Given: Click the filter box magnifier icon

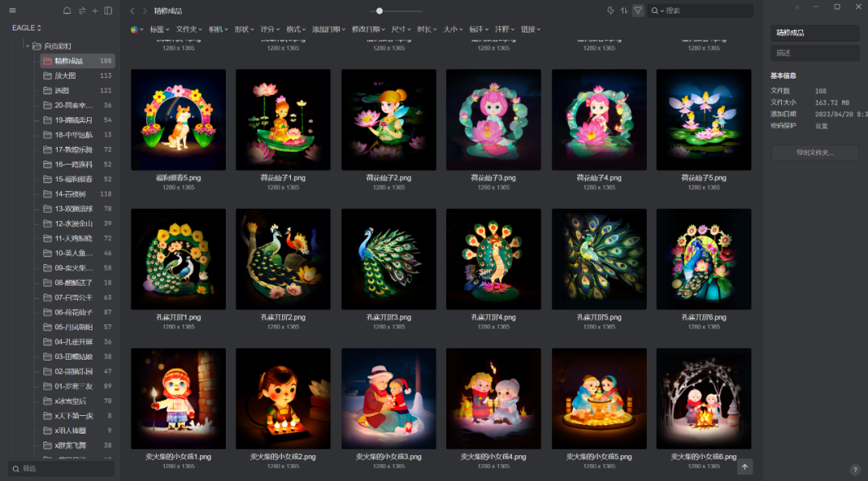Looking at the screenshot, I should (16, 469).
